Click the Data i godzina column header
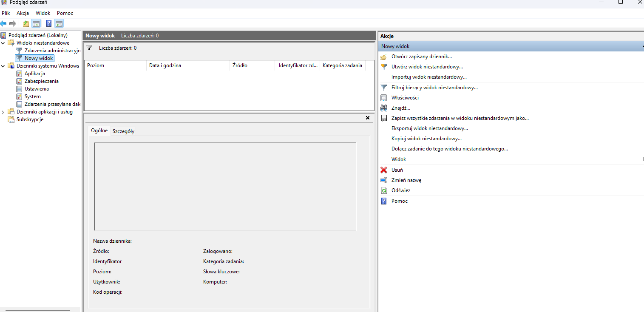 [x=165, y=65]
